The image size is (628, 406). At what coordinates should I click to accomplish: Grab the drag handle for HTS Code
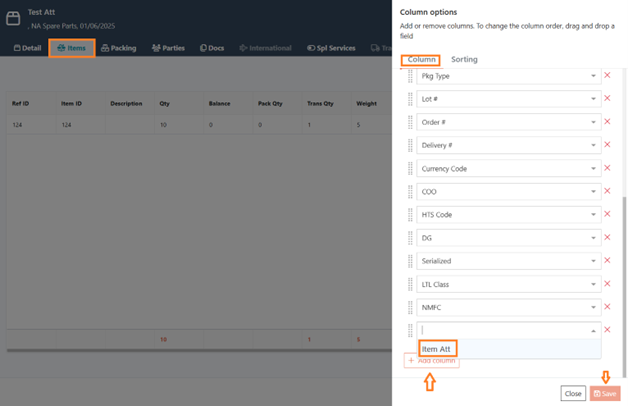point(410,215)
